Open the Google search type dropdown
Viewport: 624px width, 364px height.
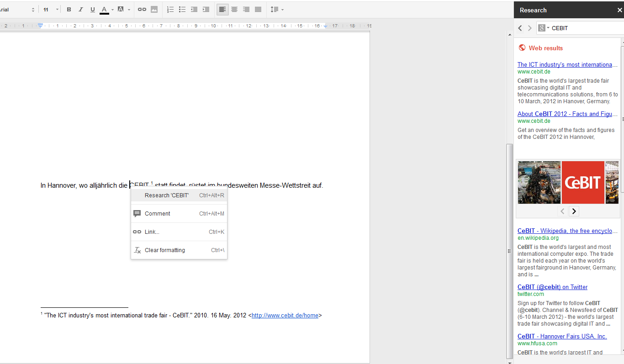click(x=544, y=28)
